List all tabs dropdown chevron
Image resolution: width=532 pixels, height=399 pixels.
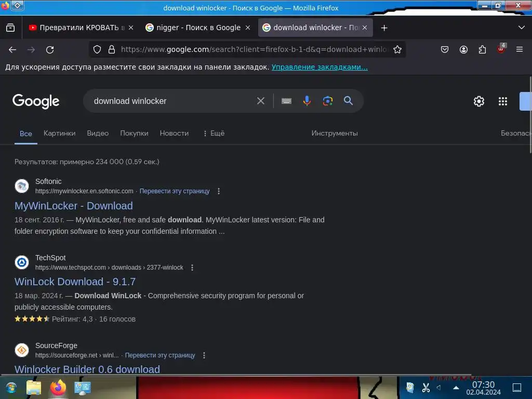[x=522, y=28]
